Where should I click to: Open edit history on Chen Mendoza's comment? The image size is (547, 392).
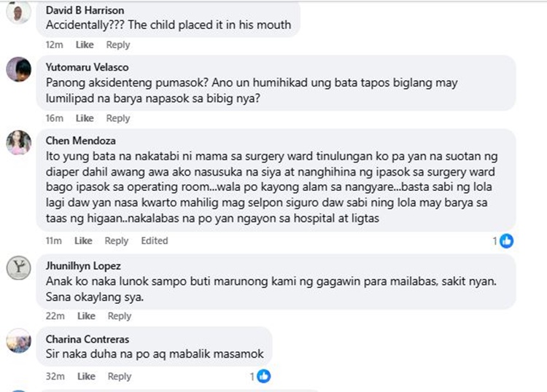point(154,240)
